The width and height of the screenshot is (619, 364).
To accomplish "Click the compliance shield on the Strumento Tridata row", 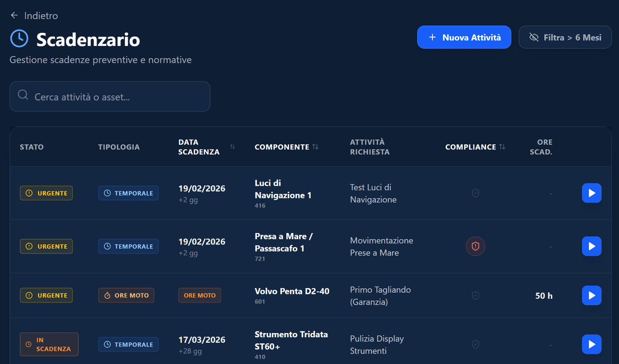I will (x=475, y=344).
